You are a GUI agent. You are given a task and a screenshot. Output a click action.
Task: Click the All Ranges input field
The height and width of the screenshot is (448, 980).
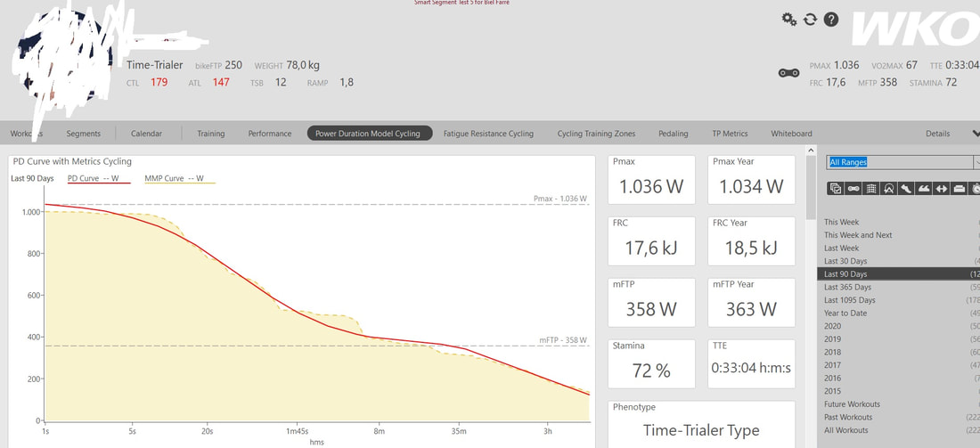pos(900,162)
